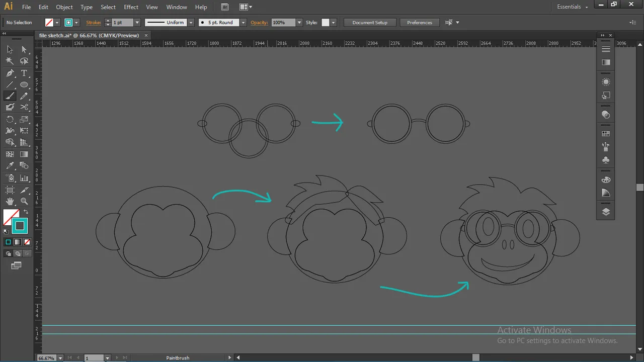The image size is (644, 362).
Task: Select the Free Transform tool
Action: pyautogui.click(x=24, y=131)
